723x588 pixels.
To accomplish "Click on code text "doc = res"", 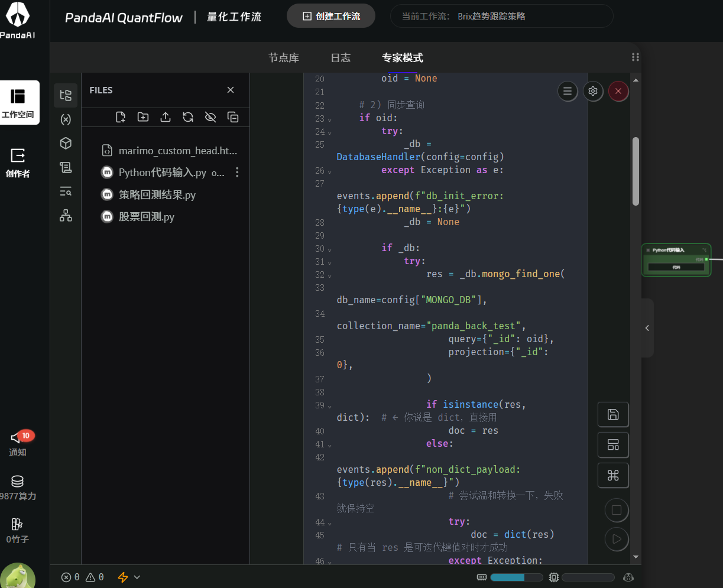I will click(473, 430).
